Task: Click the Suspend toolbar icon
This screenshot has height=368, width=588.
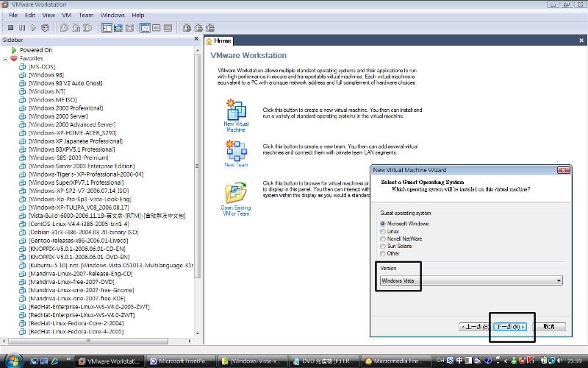Action: 22,28
